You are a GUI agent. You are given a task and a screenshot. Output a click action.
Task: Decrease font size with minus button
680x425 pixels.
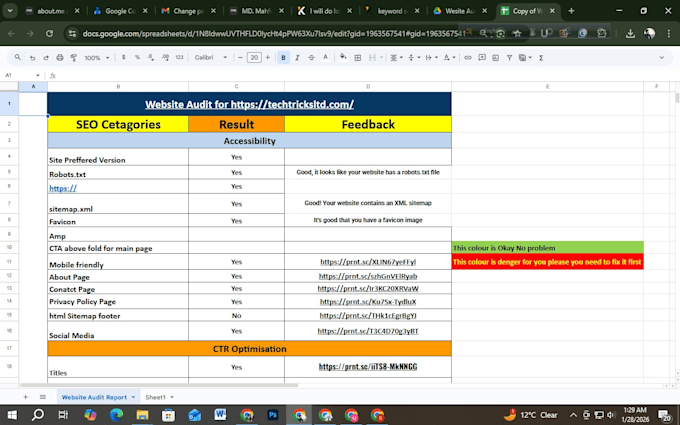(x=240, y=58)
